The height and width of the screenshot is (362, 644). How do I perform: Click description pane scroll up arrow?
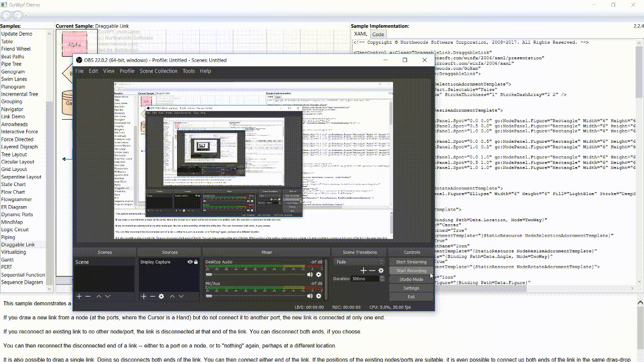pyautogui.click(x=640, y=303)
